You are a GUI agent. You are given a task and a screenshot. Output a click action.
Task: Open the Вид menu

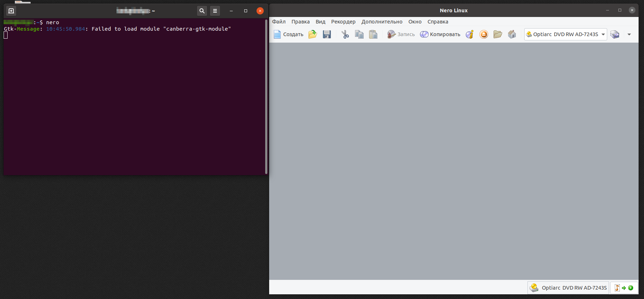click(x=320, y=22)
